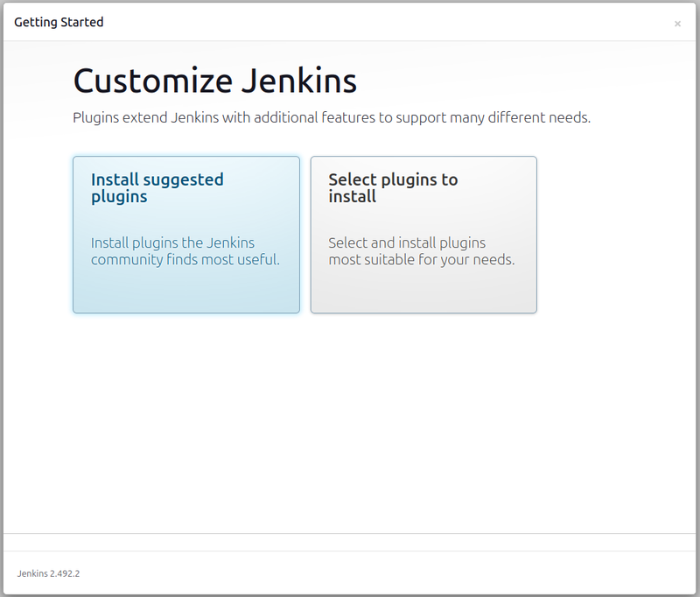
Task: Click the blank bottom area of the gray select card
Action: (x=423, y=293)
